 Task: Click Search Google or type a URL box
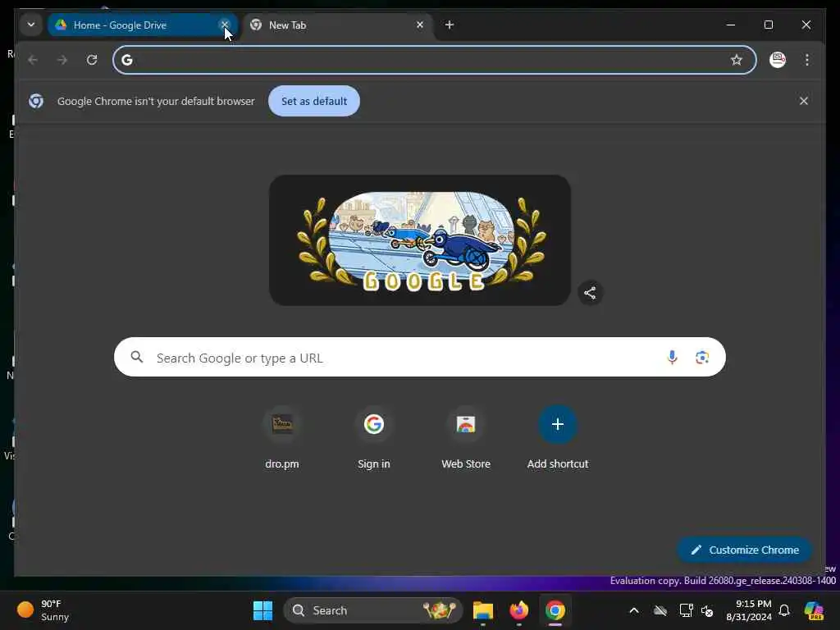(419, 358)
